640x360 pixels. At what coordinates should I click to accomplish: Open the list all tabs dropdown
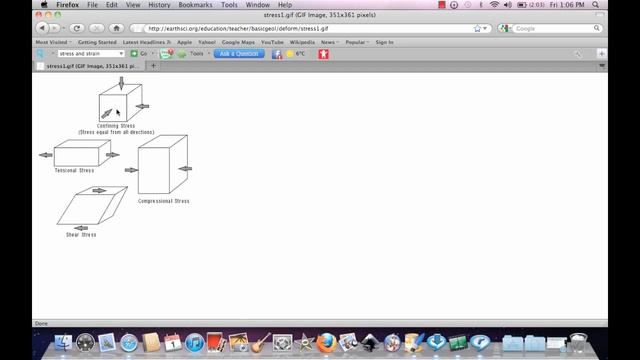(602, 66)
